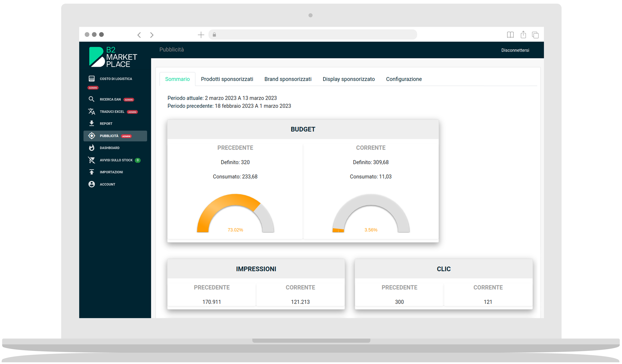This screenshot has width=622, height=364.
Task: Switch to Prodotti sponsorizzati tab
Action: pos(227,79)
